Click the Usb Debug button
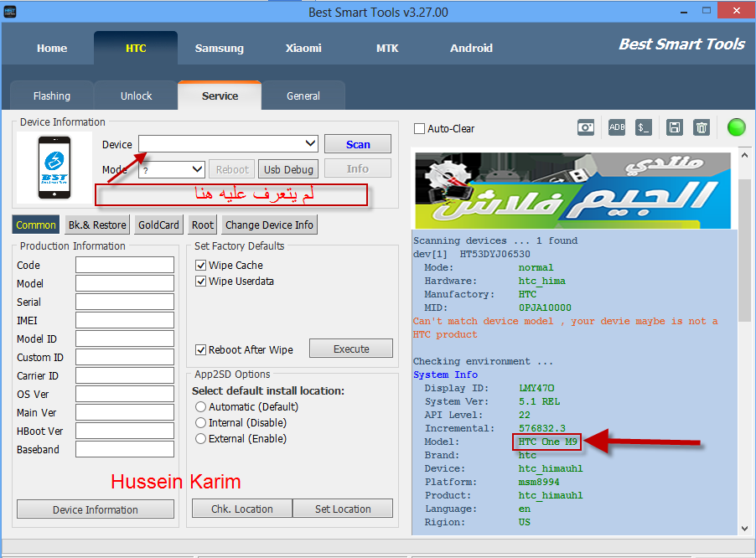This screenshot has height=558, width=756. pyautogui.click(x=288, y=169)
